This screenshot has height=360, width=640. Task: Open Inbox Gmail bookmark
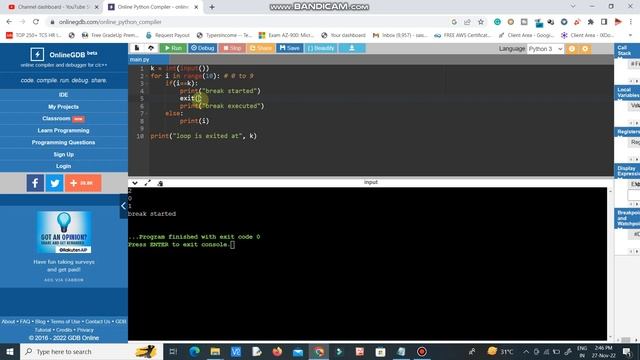point(400,36)
